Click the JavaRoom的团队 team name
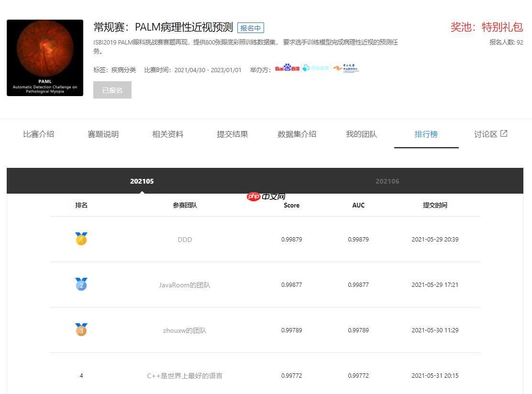The height and width of the screenshot is (394, 532). tap(185, 285)
